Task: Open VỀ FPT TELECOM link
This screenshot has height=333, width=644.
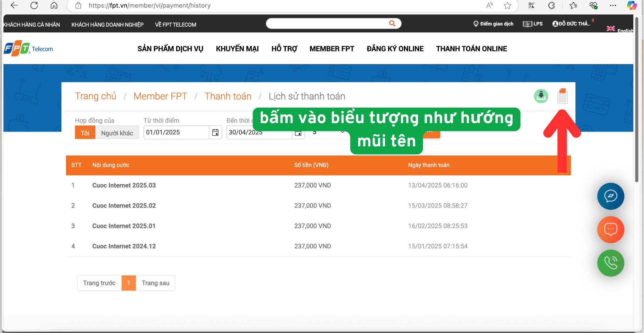Action: (175, 25)
